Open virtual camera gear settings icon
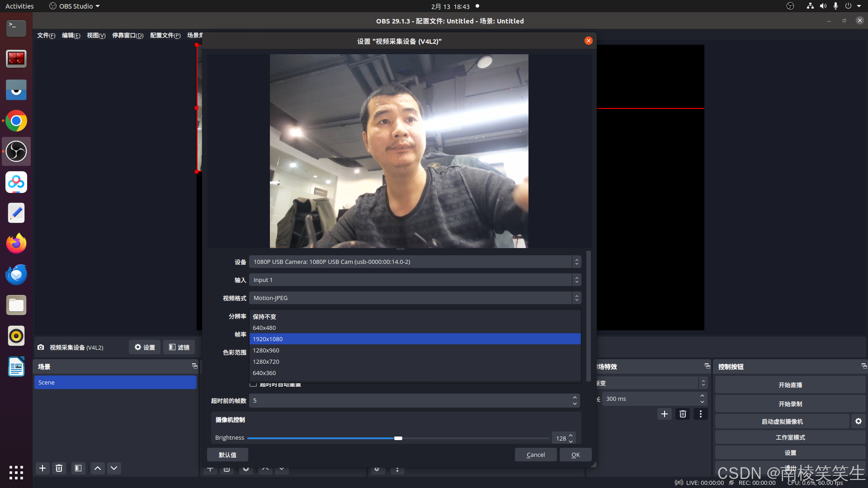This screenshot has width=868, height=488. click(858, 421)
